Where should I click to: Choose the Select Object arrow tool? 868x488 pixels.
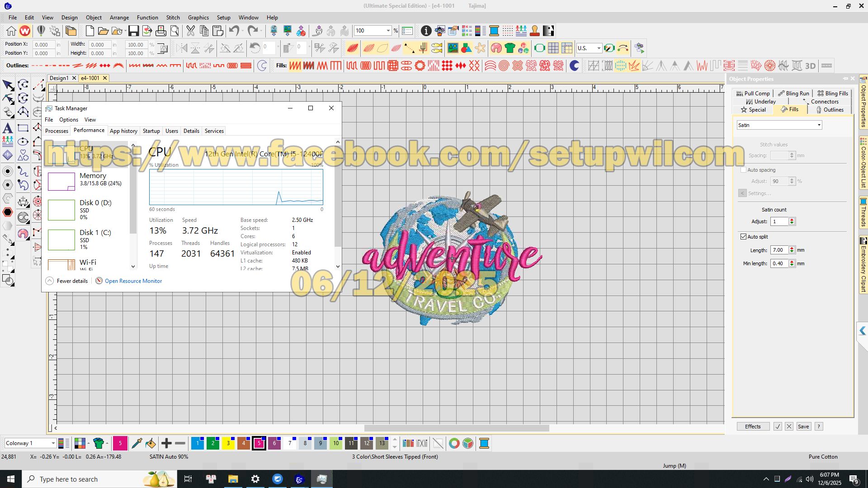[x=8, y=84]
